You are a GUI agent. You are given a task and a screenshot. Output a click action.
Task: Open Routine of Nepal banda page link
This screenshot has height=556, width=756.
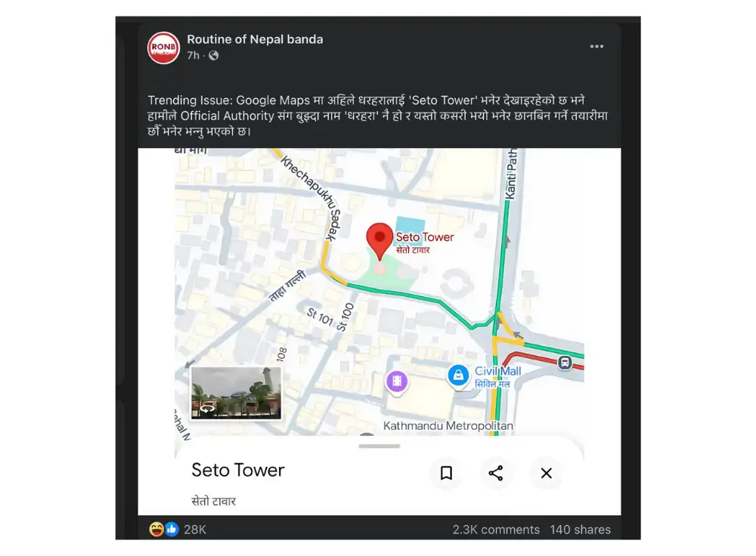tap(255, 39)
